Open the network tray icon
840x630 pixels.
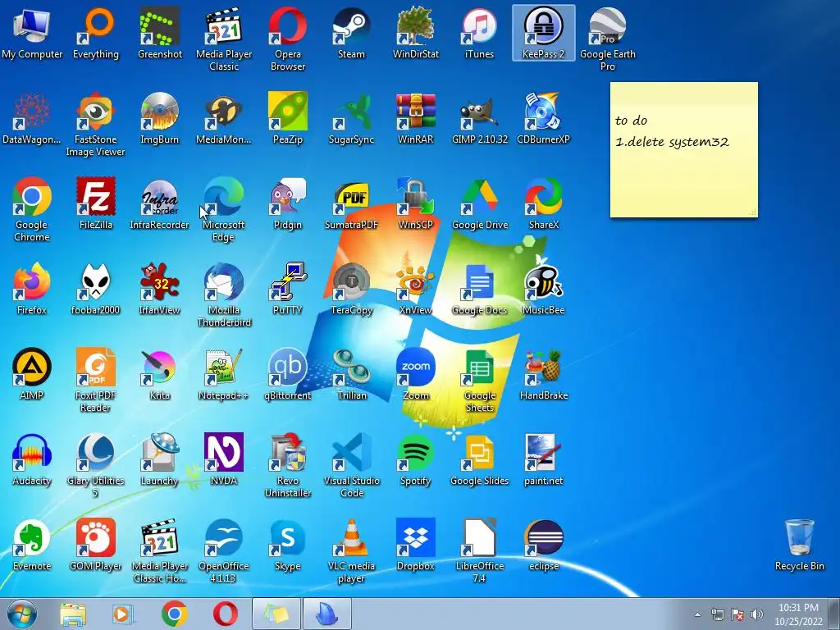point(717,614)
